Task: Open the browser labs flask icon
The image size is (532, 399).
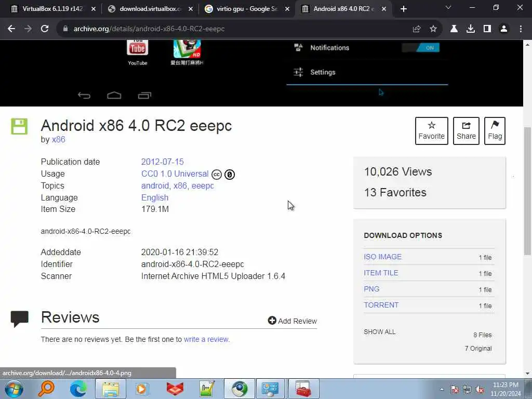Action: click(x=454, y=29)
